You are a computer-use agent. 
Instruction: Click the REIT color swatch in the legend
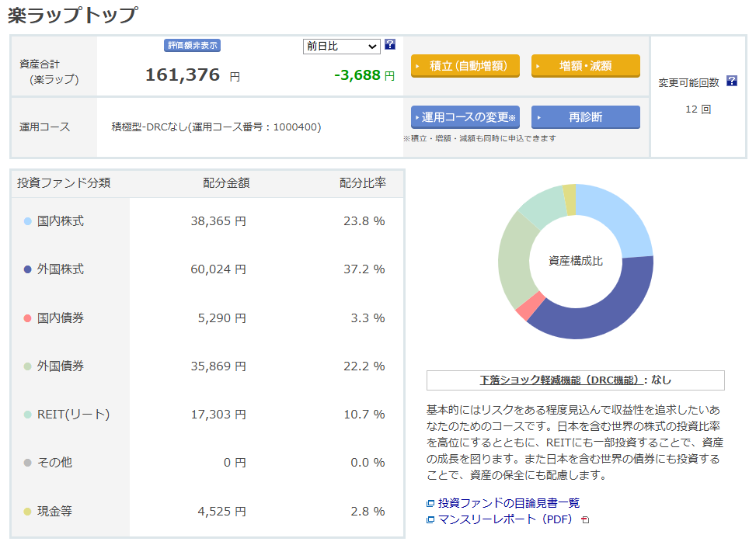coord(29,414)
